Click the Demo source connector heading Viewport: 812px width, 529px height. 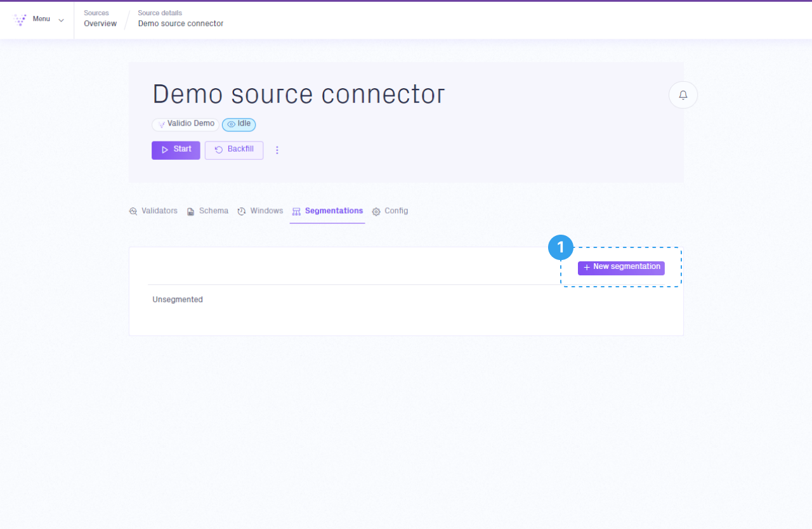tap(299, 94)
